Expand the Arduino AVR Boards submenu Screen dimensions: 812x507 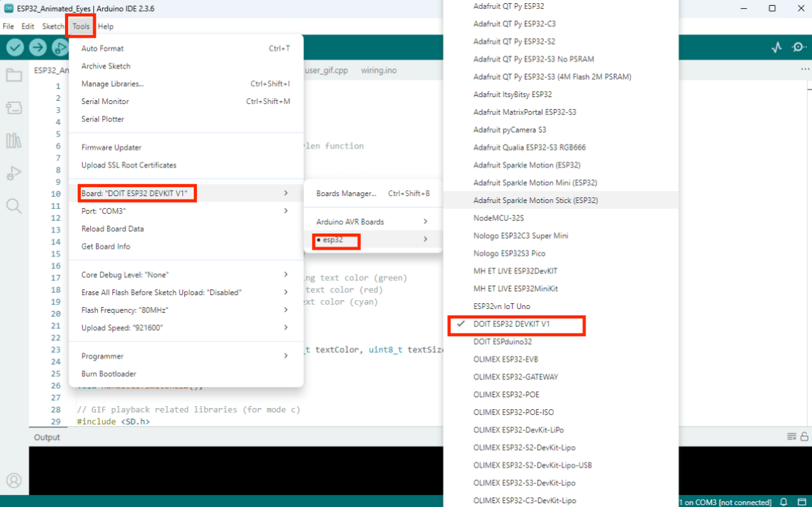coord(373,222)
